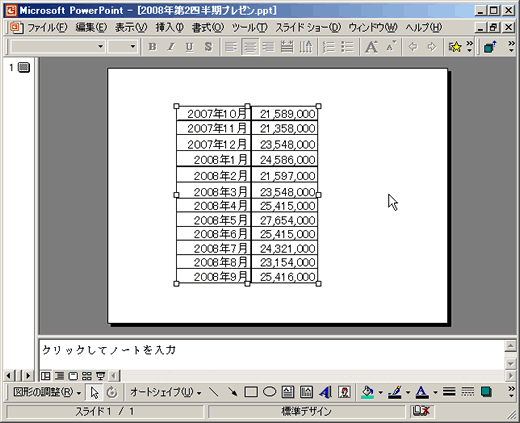Screen dimensions: 520x423
Task: Expand more buttons on formatting toolbar
Action: tap(469, 47)
